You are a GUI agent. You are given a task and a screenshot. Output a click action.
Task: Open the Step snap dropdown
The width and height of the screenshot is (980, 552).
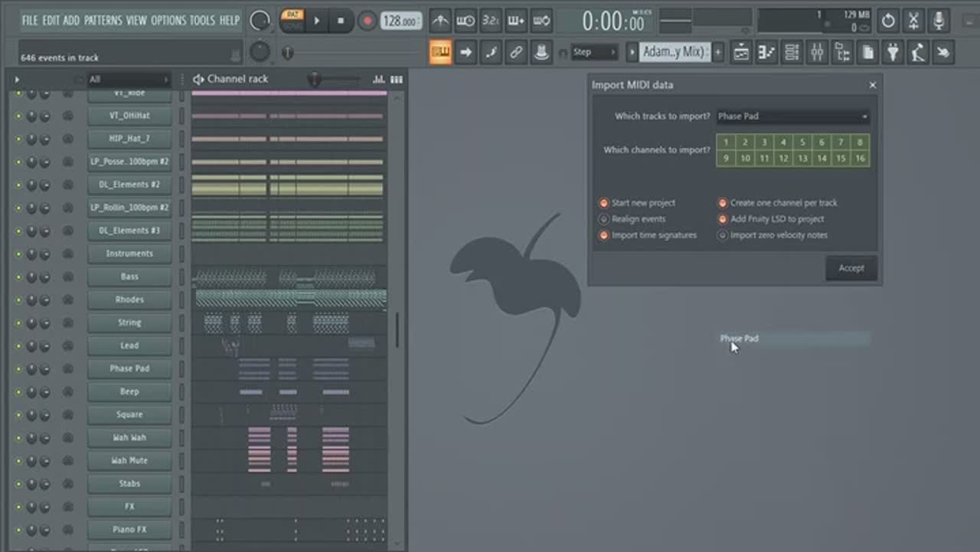pyautogui.click(x=595, y=52)
